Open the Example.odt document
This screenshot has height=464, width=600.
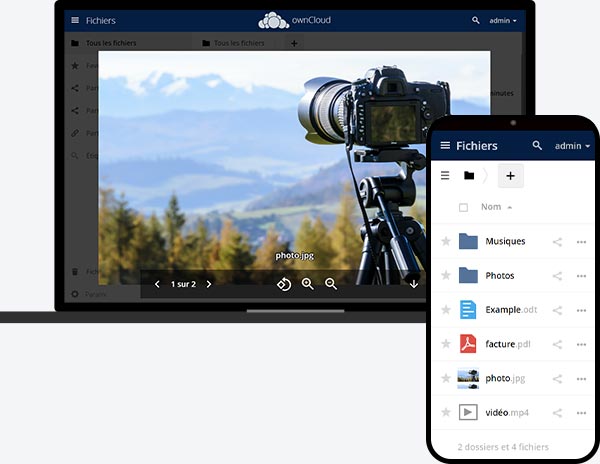point(511,310)
